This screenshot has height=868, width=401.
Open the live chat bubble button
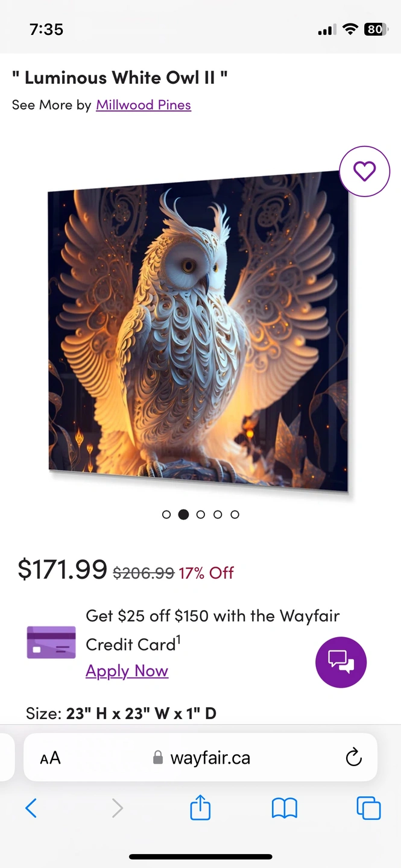click(341, 662)
